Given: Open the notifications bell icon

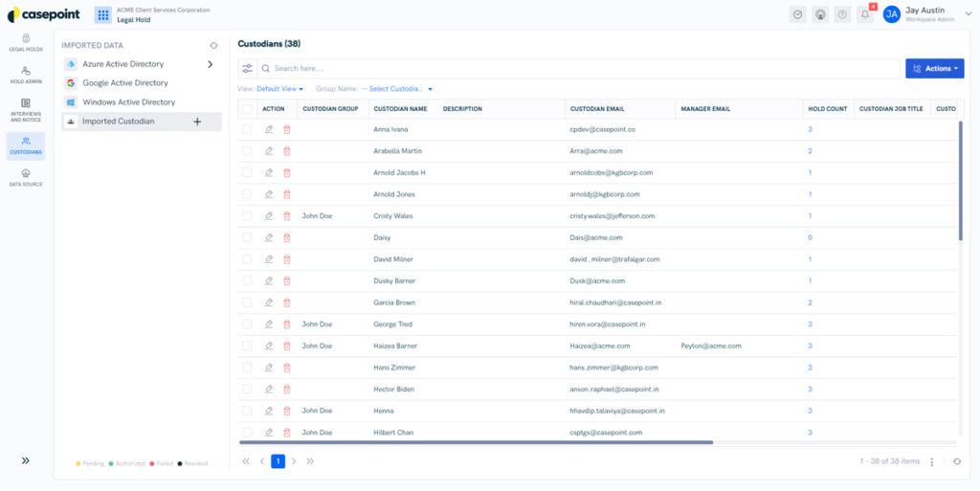Looking at the screenshot, I should click(865, 14).
